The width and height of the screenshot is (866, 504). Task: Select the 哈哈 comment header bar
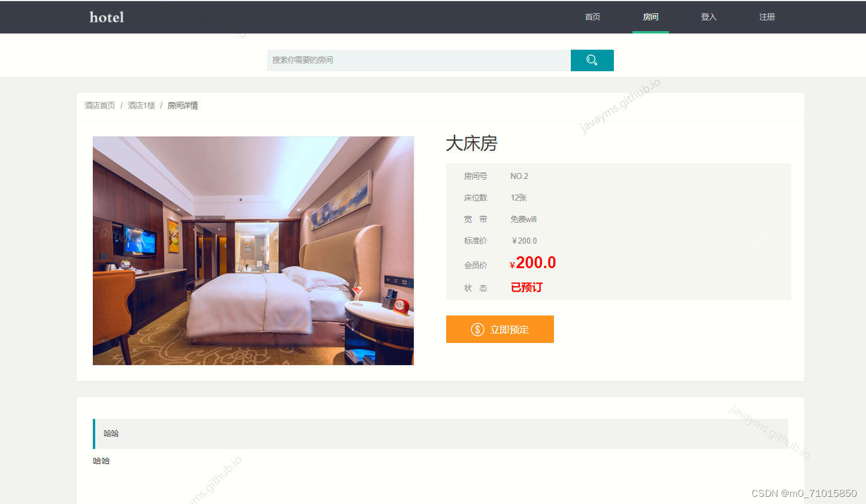pos(440,434)
